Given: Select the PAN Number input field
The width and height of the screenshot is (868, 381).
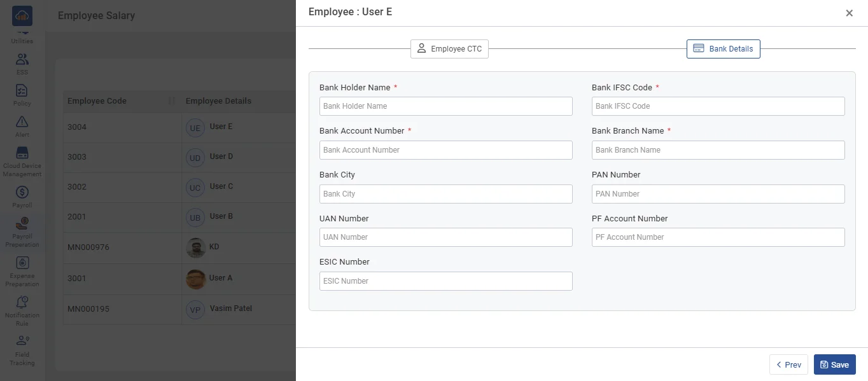Looking at the screenshot, I should [x=718, y=194].
